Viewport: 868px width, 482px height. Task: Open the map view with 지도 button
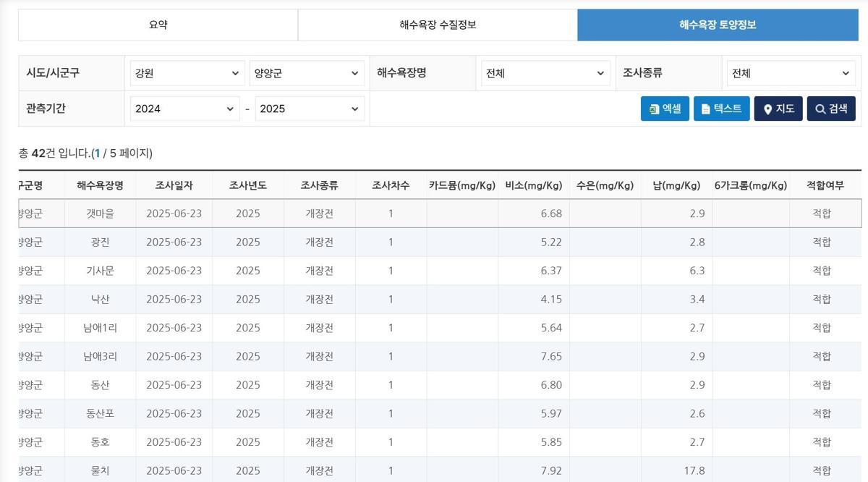[778, 109]
